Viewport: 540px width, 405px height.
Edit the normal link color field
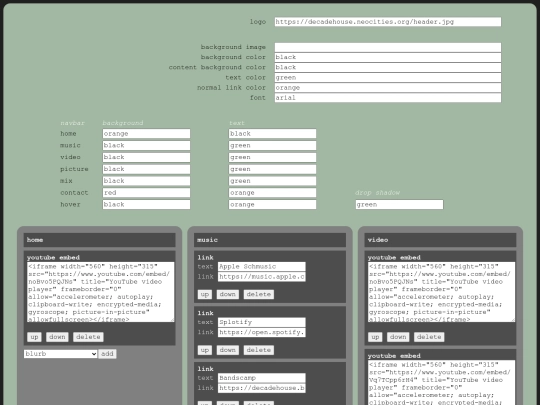pyautogui.click(x=388, y=88)
